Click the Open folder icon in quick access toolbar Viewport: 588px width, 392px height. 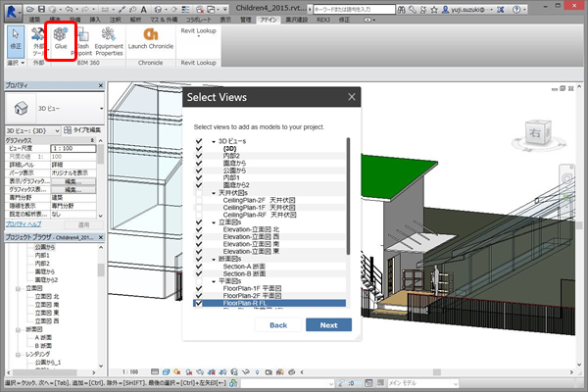pyautogui.click(x=30, y=9)
